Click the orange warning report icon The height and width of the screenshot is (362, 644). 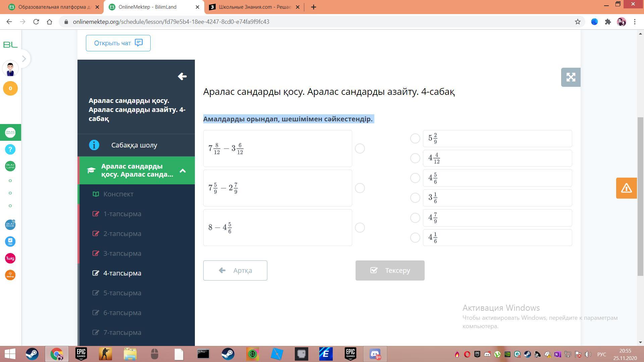click(x=626, y=188)
